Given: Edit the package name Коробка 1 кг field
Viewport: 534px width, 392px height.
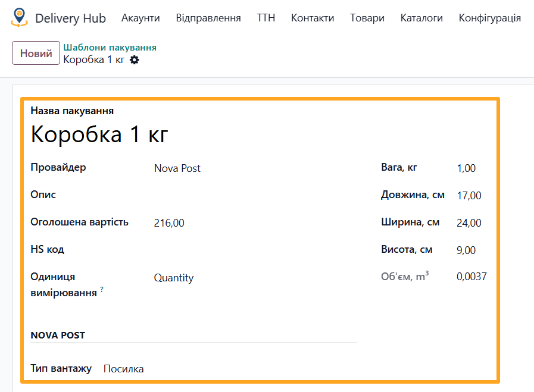Looking at the screenshot, I should (99, 134).
